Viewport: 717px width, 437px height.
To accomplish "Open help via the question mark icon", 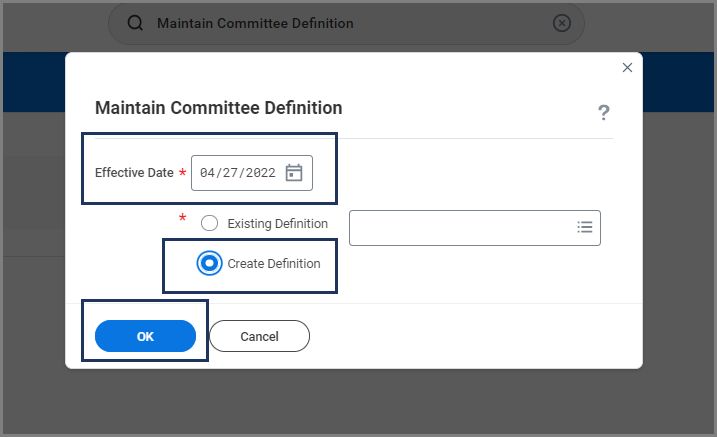I will [604, 112].
